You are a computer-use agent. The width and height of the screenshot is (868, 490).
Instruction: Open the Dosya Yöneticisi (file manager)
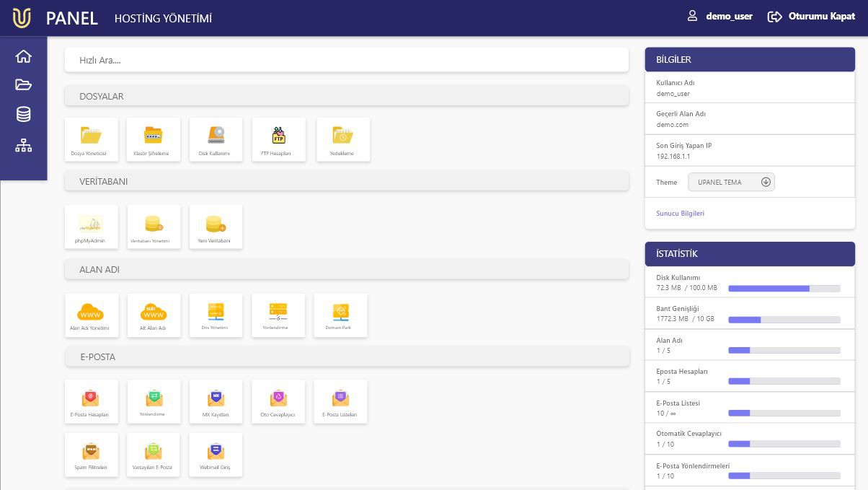pos(90,139)
